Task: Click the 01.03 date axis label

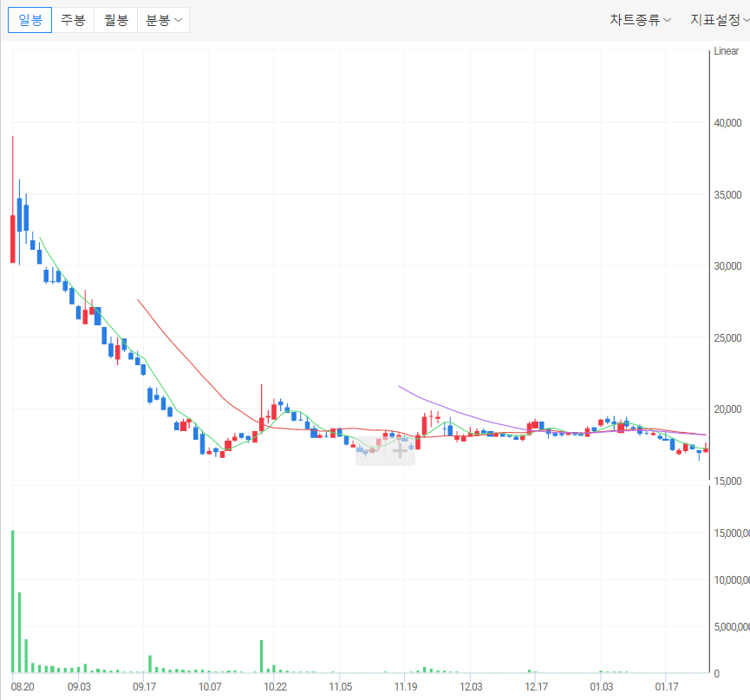Action: (601, 687)
